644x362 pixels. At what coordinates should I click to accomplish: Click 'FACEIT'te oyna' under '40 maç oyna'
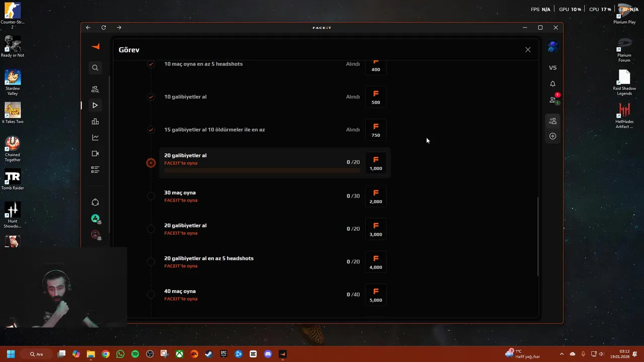181,299
